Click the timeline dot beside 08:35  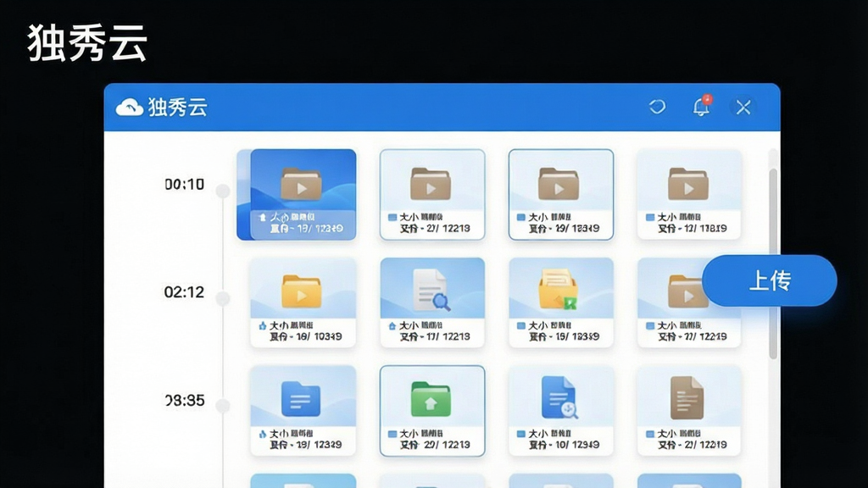coord(223,406)
